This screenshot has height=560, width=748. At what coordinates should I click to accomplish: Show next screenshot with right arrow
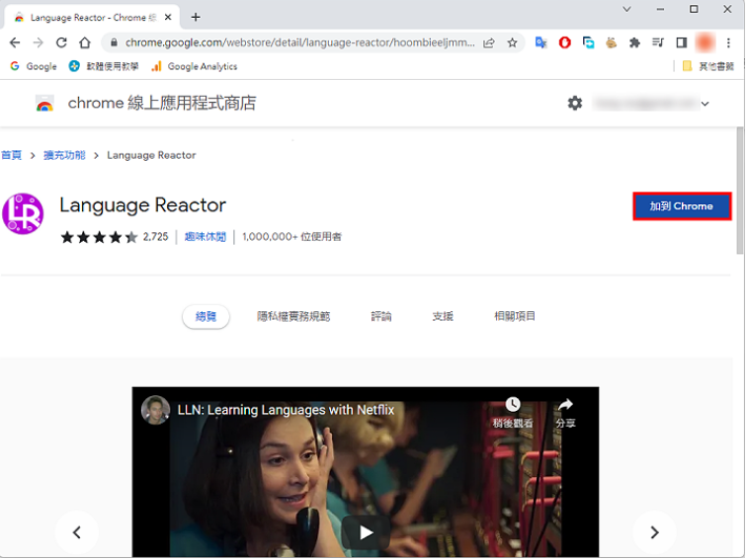point(654,532)
